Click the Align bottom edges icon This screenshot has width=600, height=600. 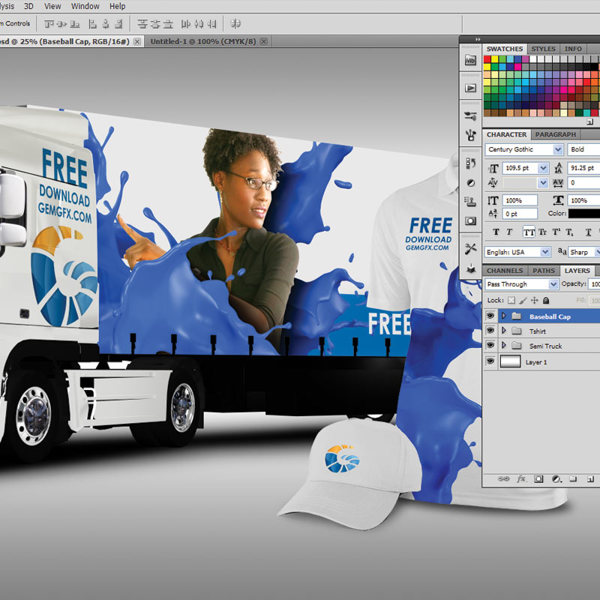click(x=75, y=24)
